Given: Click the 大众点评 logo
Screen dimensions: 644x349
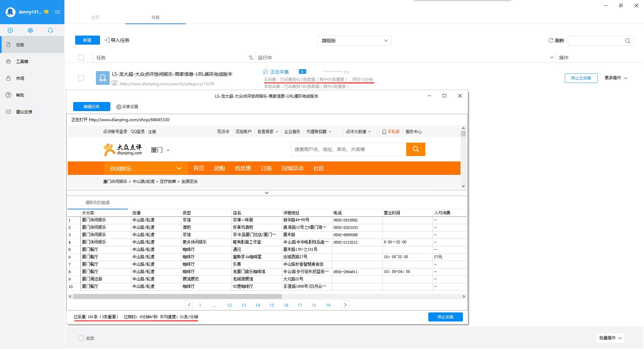Looking at the screenshot, I should coord(122,150).
